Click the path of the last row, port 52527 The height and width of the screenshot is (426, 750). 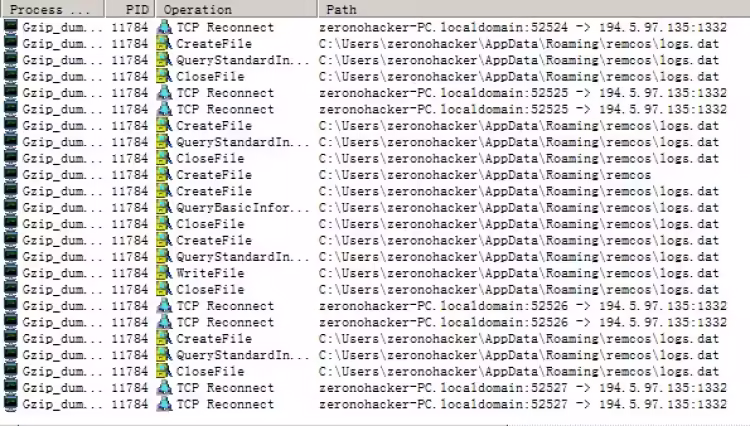(523, 404)
